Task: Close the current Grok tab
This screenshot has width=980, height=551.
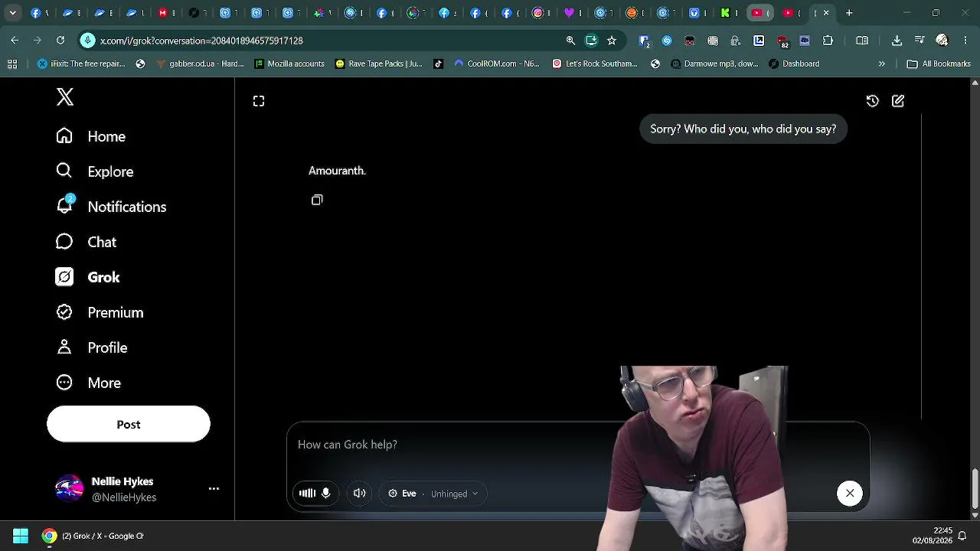Action: pos(826,13)
